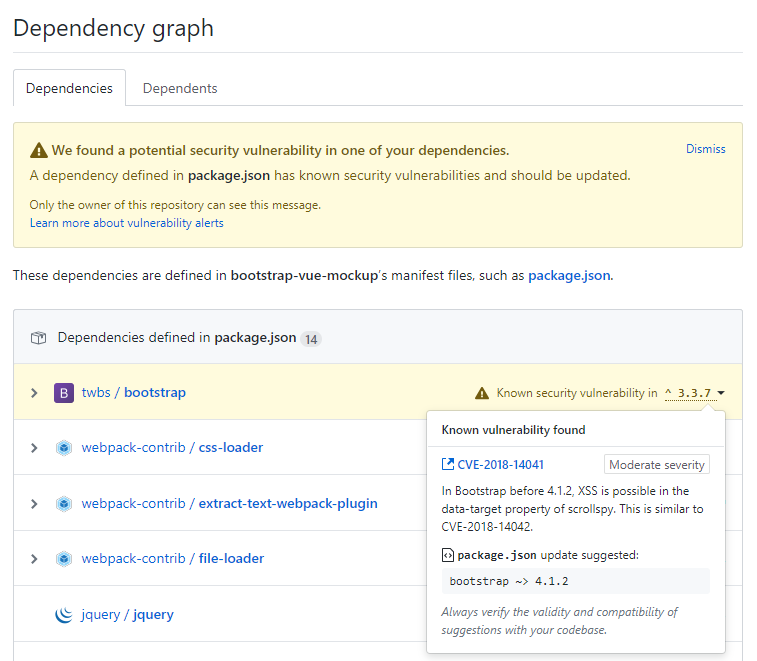Select the Dependencies tab
Viewport: 757px width, 661px height.
tap(70, 88)
